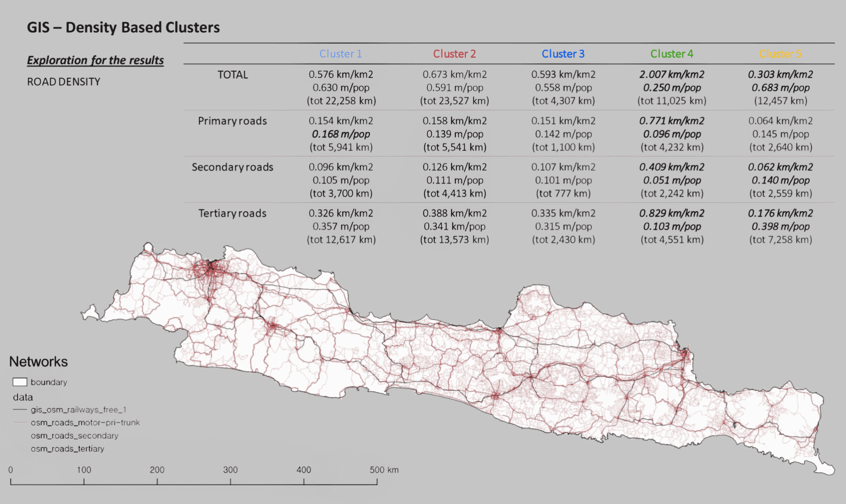Viewport: 846px width, 504px height.
Task: Select the 'Cluster 4' column header
Action: tap(672, 54)
